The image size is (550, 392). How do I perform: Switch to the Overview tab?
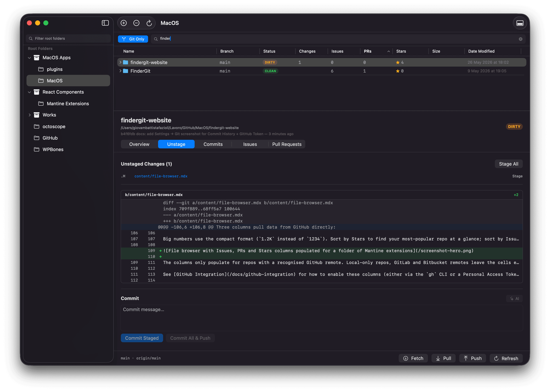(139, 144)
